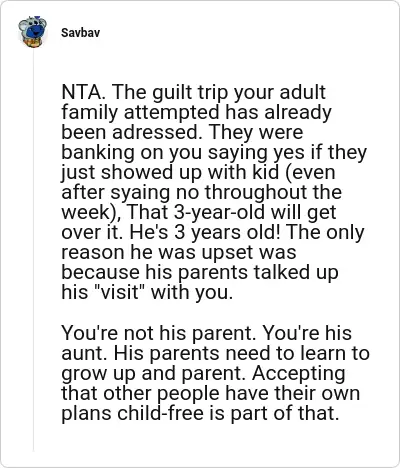Open the Savbav username profile link
The height and width of the screenshot is (468, 400).
pyautogui.click(x=80, y=33)
